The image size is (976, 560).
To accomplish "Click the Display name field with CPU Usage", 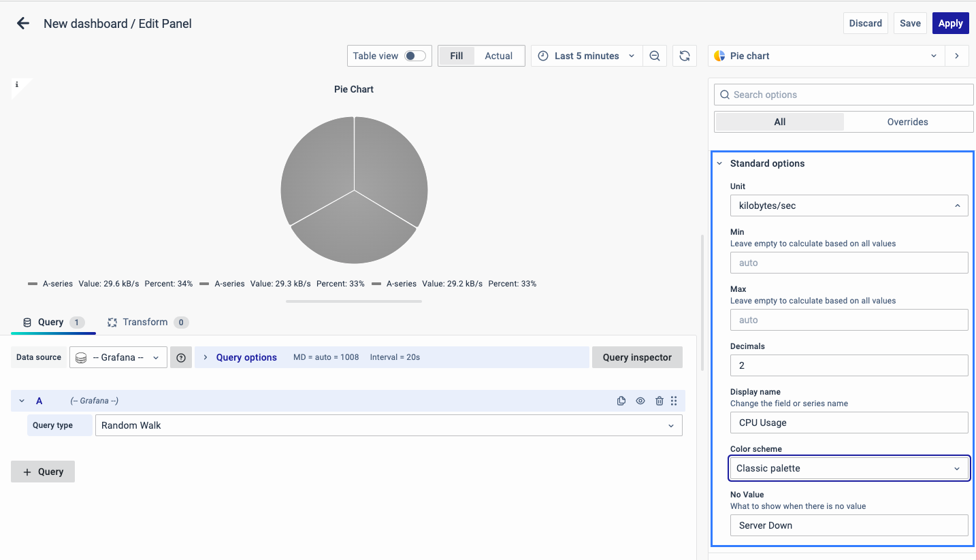I will pos(849,423).
